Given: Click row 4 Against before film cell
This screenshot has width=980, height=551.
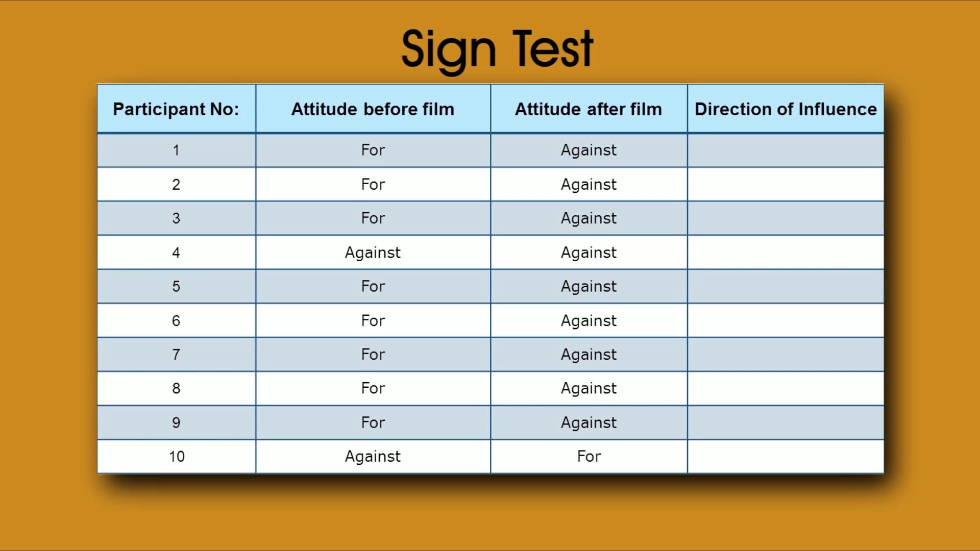Looking at the screenshot, I should click(x=373, y=252).
